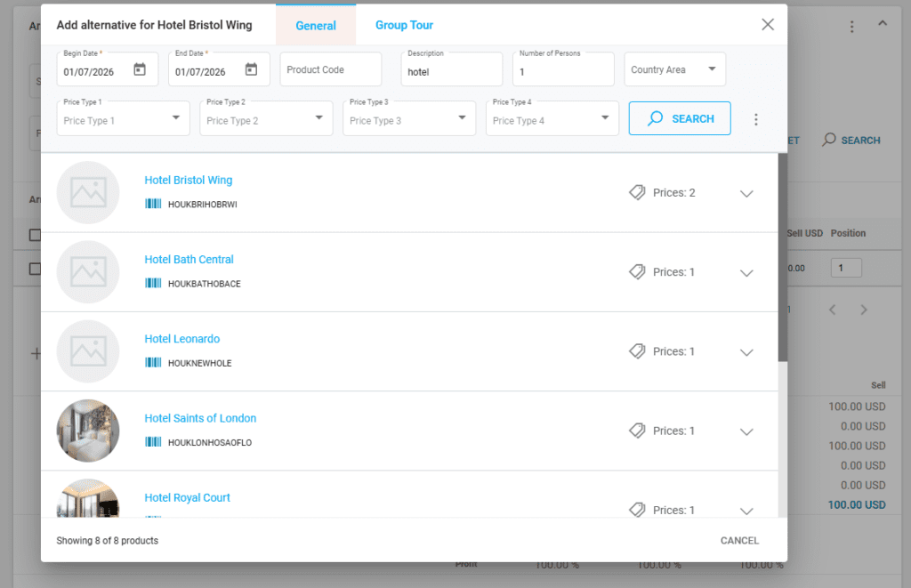
Task: Open the Begin Date calendar picker icon
Action: pos(140,69)
